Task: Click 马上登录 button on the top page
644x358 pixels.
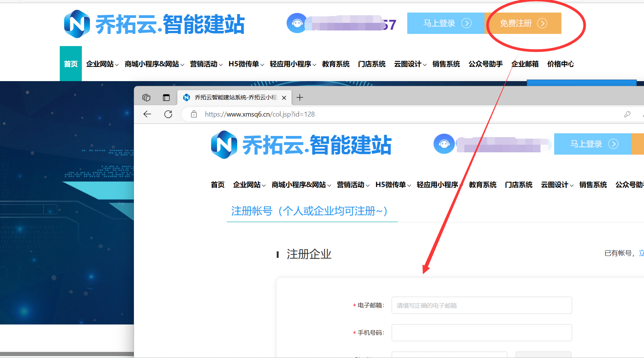Action: [x=446, y=23]
